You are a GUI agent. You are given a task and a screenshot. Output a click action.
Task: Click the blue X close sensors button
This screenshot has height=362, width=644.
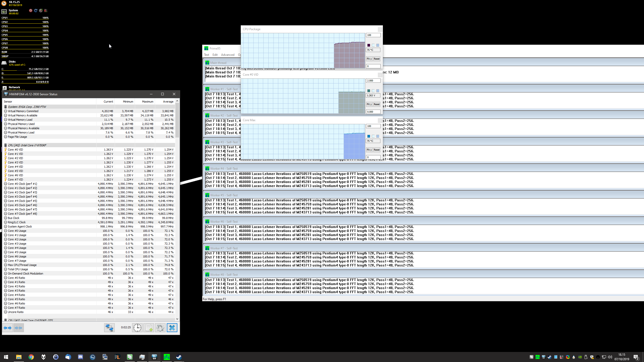tap(172, 328)
